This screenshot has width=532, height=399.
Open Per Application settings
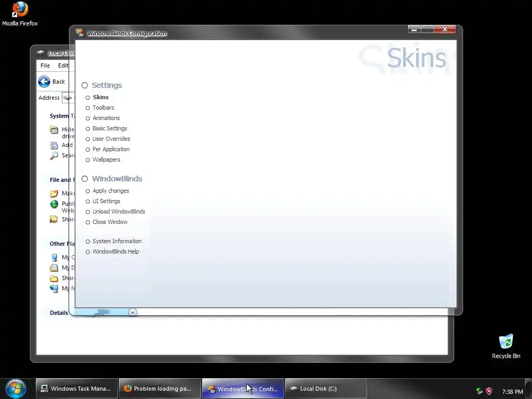pyautogui.click(x=111, y=149)
